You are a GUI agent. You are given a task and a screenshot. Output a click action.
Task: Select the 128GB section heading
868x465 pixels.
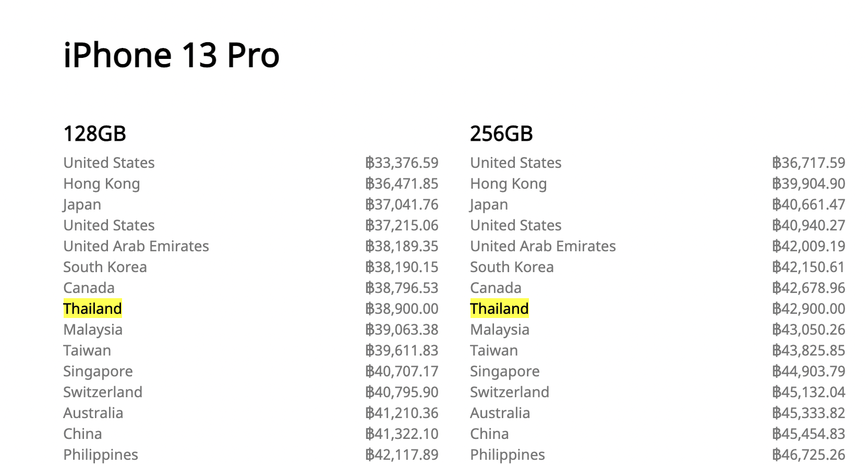point(94,134)
